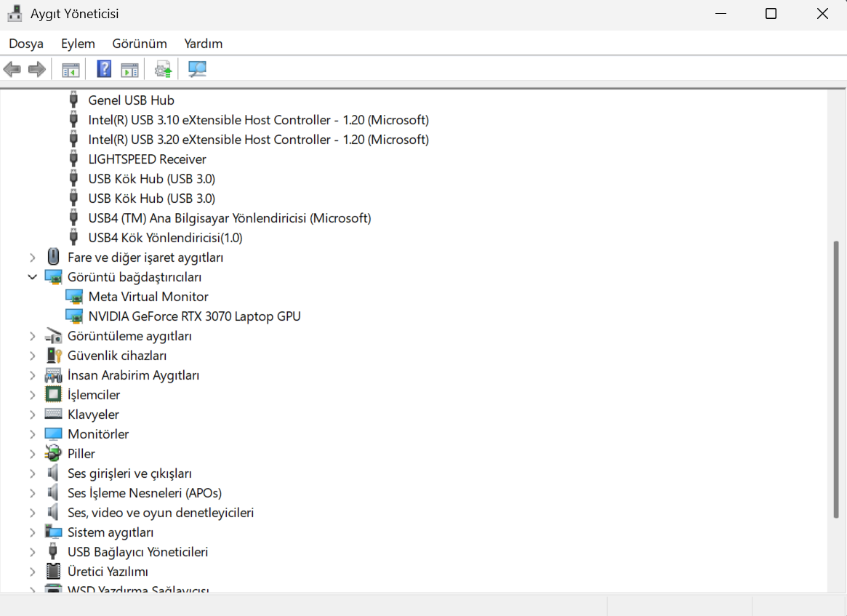The height and width of the screenshot is (616, 847).
Task: Collapse Görüntü bağdaştırıcıları category
Action: click(x=33, y=277)
